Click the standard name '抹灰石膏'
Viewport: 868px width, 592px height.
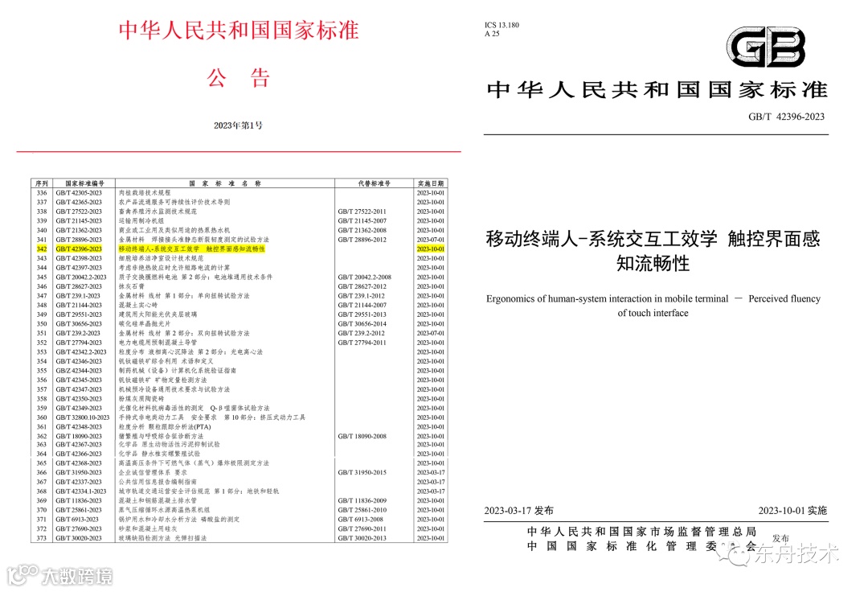coord(131,287)
